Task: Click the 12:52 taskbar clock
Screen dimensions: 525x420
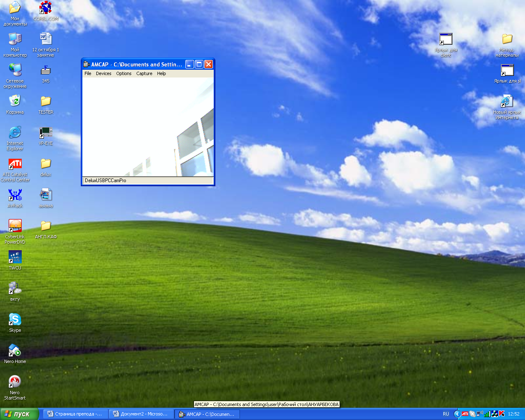Action: (514, 414)
